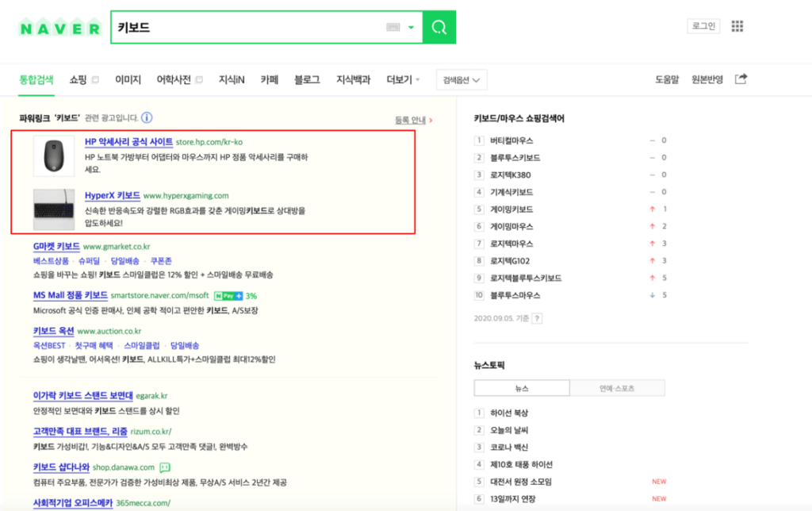Click the NAVER logo
This screenshot has width=812, height=511.
coord(60,28)
